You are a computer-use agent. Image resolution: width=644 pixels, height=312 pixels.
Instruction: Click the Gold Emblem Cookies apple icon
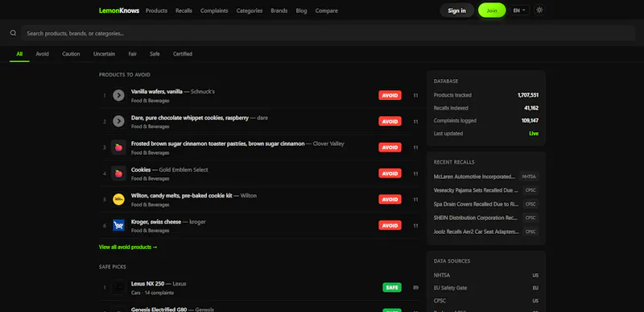(x=118, y=173)
